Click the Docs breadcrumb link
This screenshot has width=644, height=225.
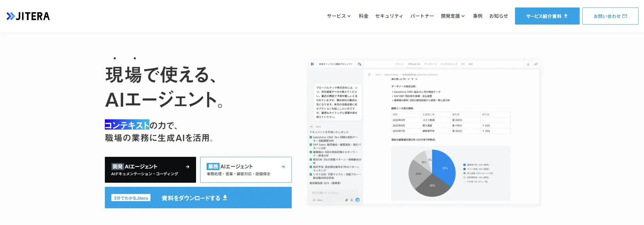pyautogui.click(x=378, y=75)
